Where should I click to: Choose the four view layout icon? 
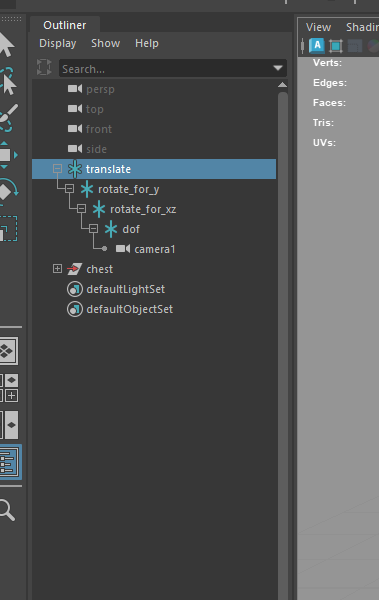(9, 388)
